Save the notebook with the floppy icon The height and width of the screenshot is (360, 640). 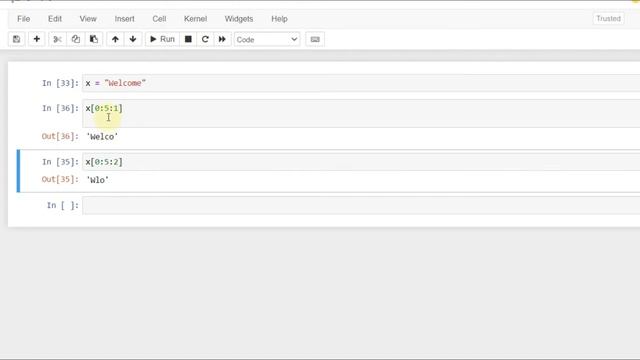(x=16, y=39)
